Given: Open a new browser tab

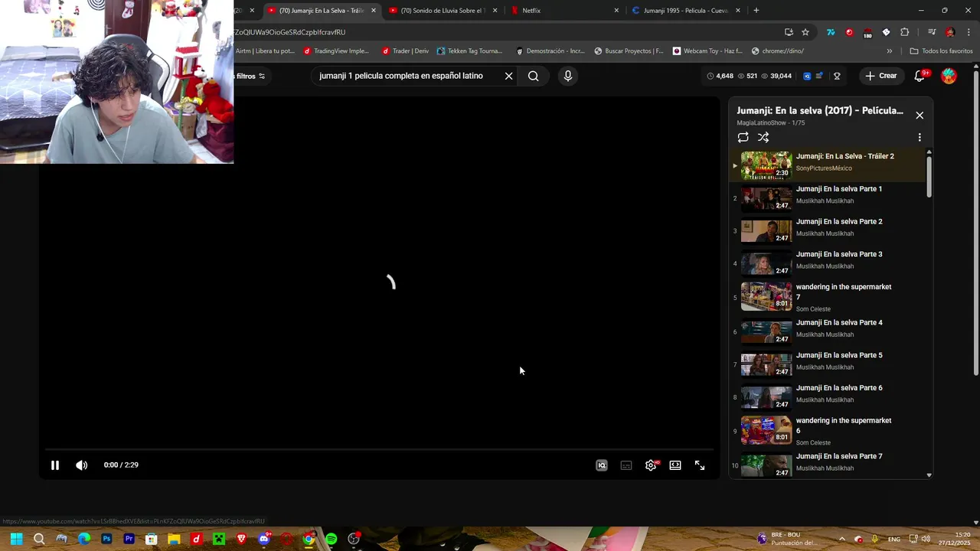Looking at the screenshot, I should [756, 11].
